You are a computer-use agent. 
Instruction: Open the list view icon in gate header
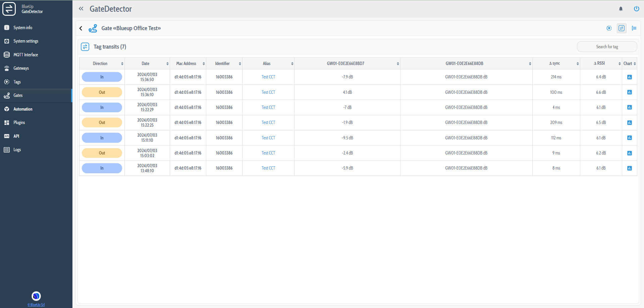pyautogui.click(x=634, y=28)
